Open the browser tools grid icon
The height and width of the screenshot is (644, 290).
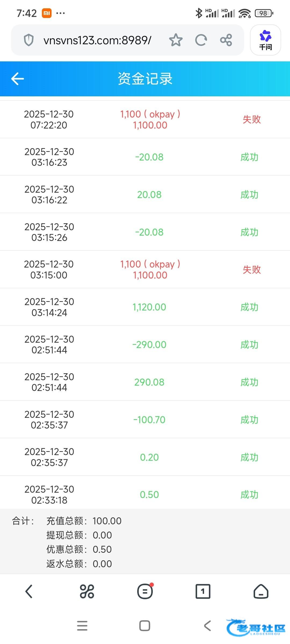tap(87, 591)
